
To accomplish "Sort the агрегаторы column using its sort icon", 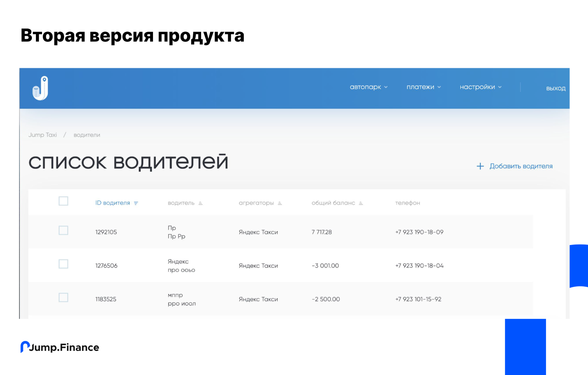I will [x=279, y=202].
